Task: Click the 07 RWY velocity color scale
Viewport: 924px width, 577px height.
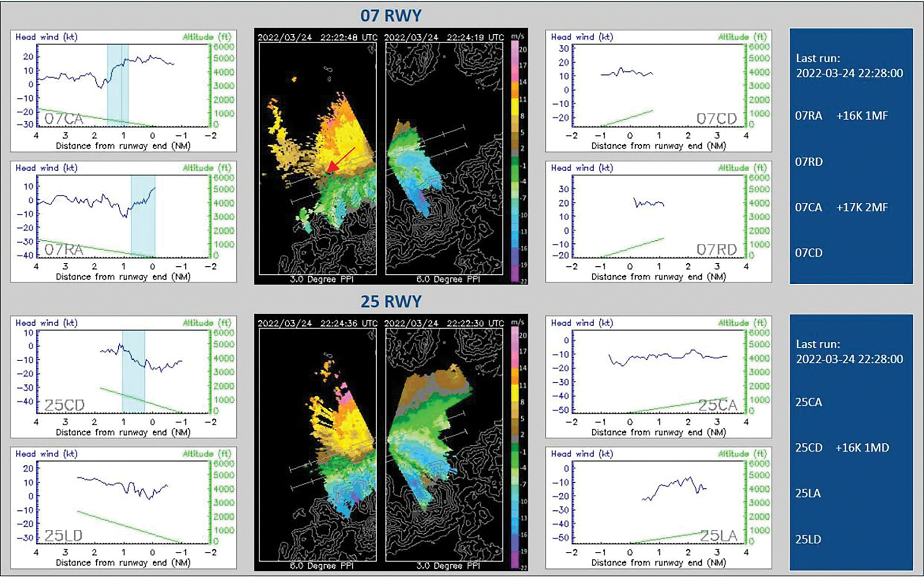Action: pos(515,162)
